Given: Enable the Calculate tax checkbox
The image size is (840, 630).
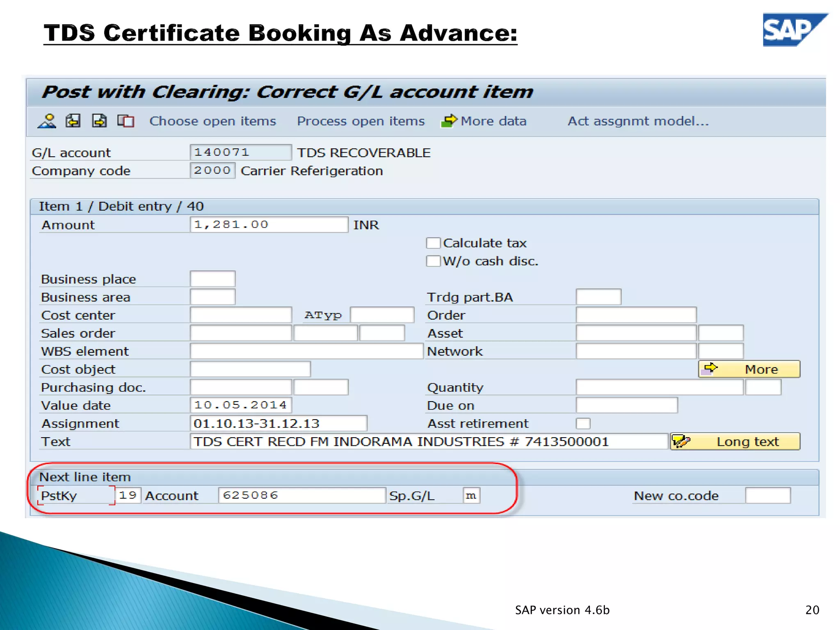Looking at the screenshot, I should [x=433, y=243].
